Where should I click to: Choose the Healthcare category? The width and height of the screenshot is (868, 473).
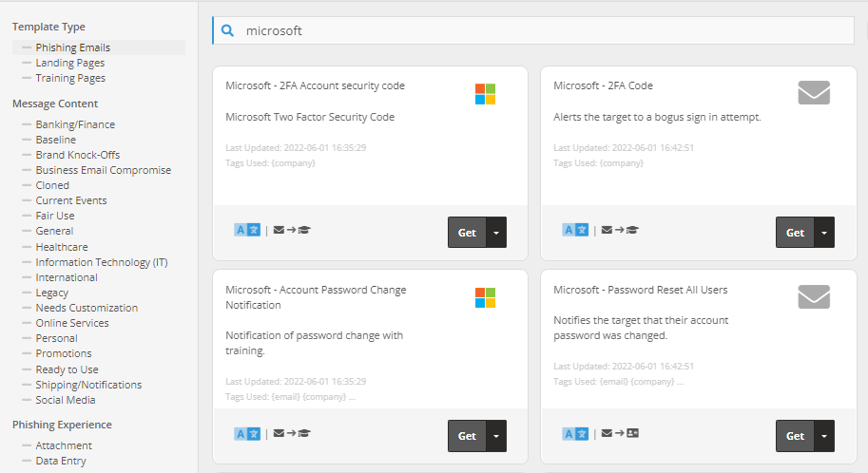point(62,247)
